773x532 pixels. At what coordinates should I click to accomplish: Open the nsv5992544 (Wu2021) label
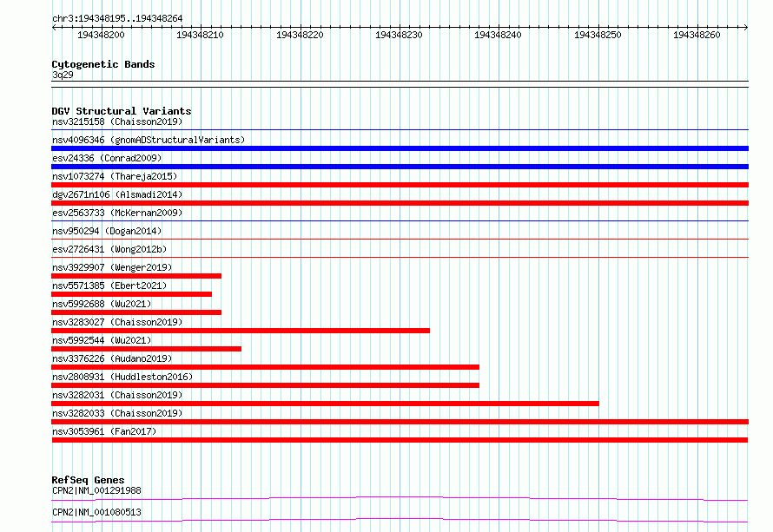pyautogui.click(x=102, y=340)
